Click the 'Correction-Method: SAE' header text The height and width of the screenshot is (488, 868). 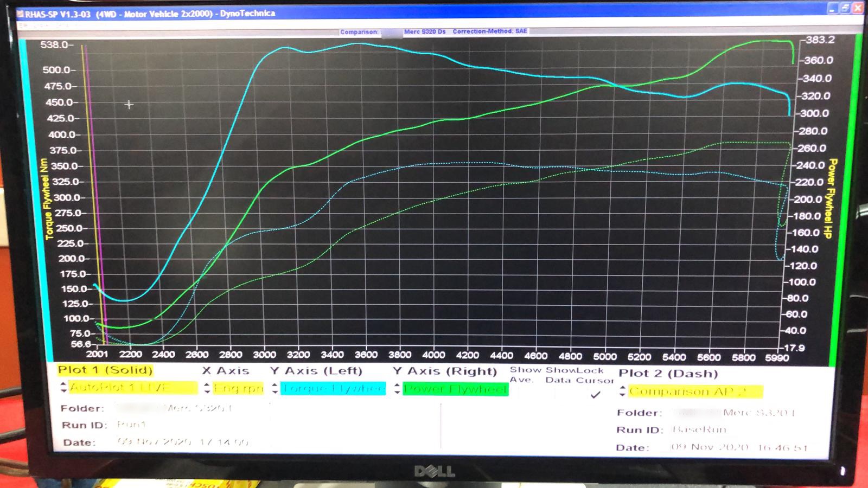pyautogui.click(x=490, y=31)
